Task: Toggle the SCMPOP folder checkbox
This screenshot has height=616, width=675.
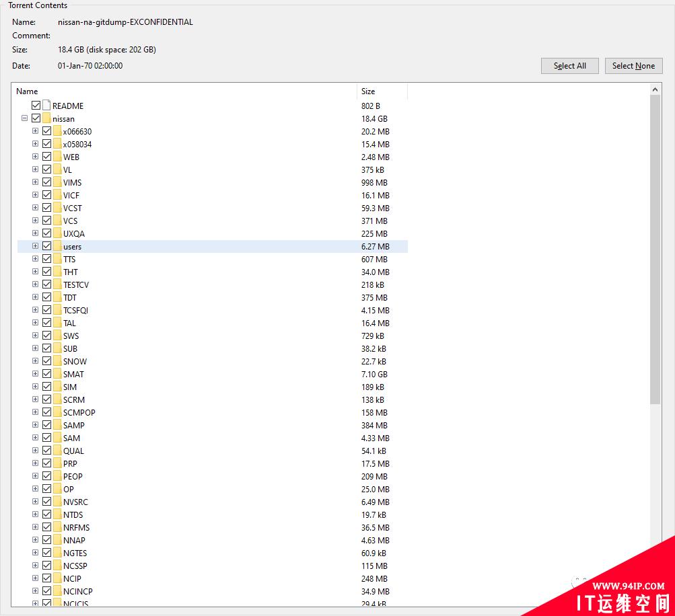Action: point(47,412)
